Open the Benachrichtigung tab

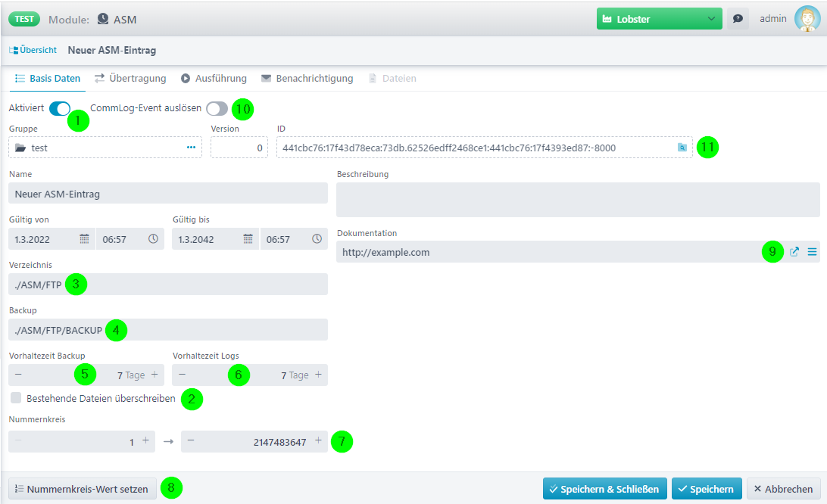[x=307, y=79]
